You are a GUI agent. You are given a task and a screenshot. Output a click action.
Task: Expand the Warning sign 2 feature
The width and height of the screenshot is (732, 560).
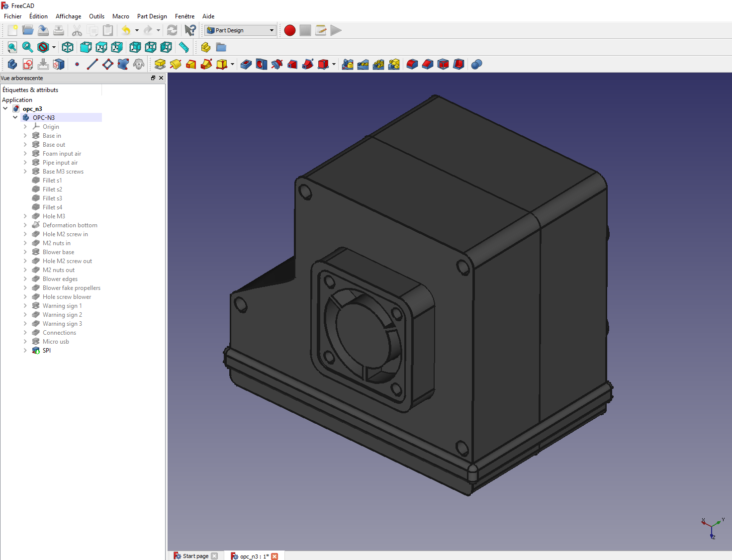click(25, 314)
